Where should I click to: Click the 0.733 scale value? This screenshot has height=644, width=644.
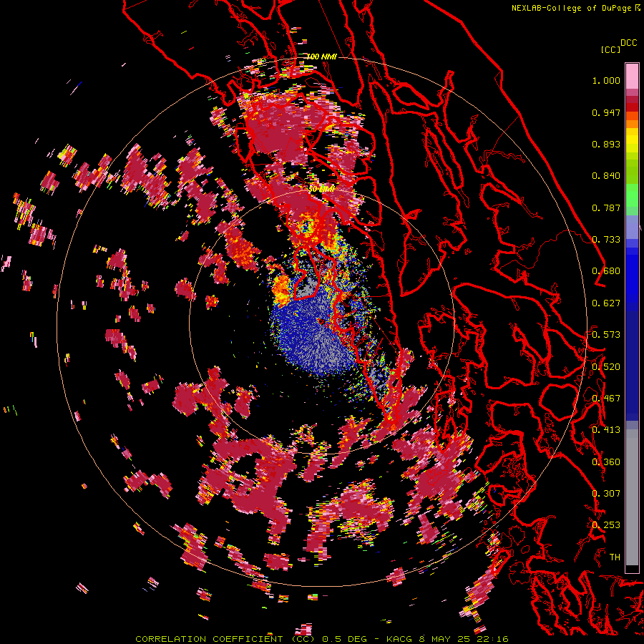pyautogui.click(x=606, y=240)
